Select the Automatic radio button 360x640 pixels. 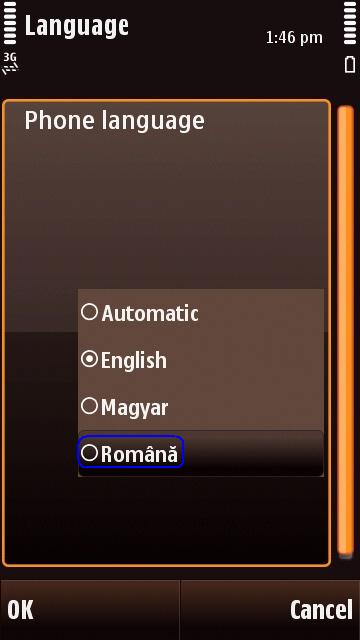pyautogui.click(x=89, y=312)
